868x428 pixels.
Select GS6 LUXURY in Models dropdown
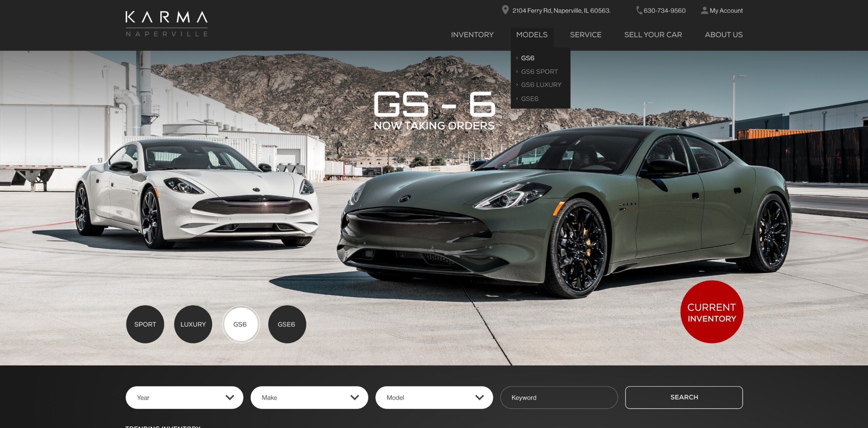[541, 85]
